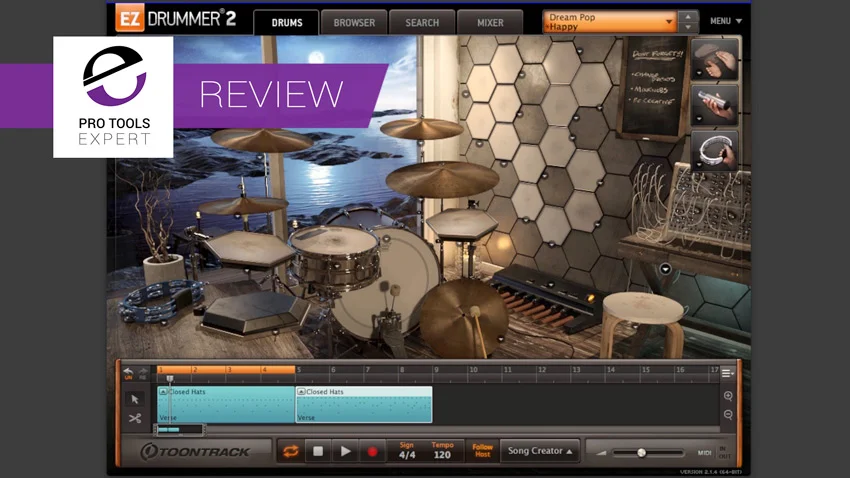Click the red Record button
Image resolution: width=850 pixels, height=478 pixels.
(x=372, y=451)
